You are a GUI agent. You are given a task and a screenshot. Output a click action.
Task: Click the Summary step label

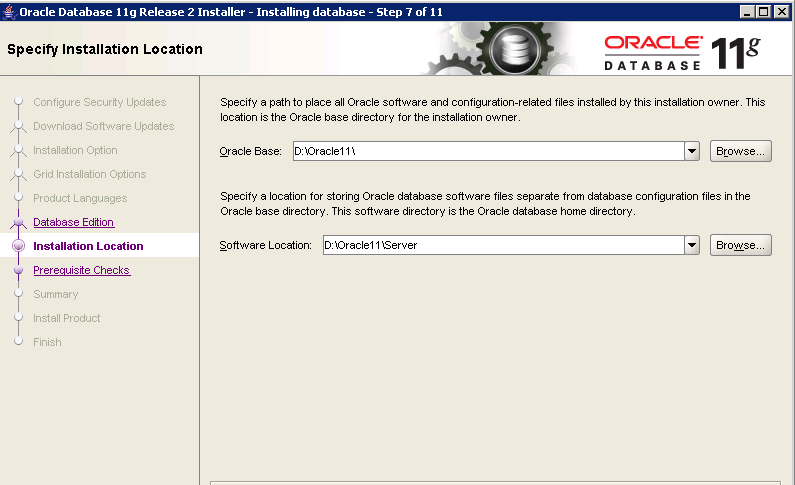[x=56, y=294]
